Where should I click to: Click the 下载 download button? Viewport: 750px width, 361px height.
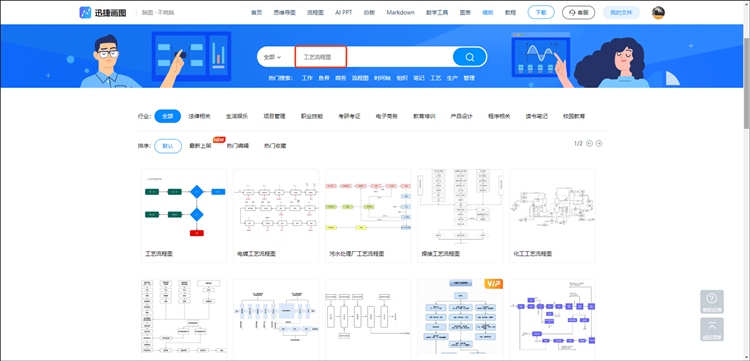540,12
